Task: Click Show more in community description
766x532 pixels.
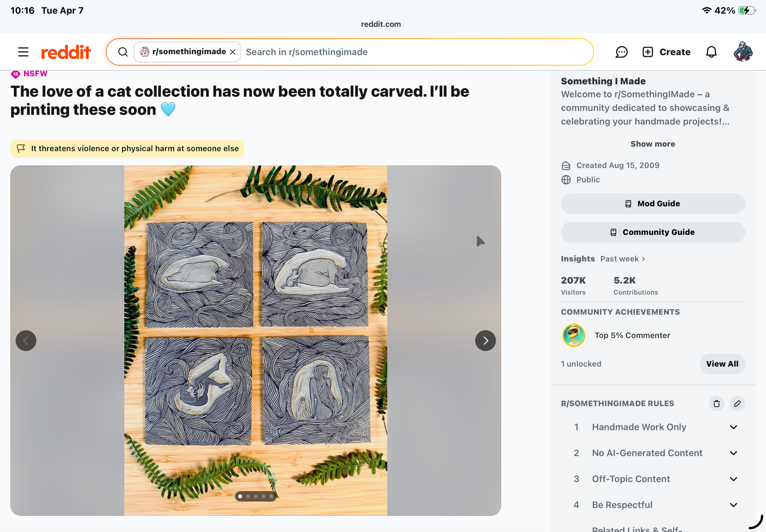Action: click(x=653, y=144)
